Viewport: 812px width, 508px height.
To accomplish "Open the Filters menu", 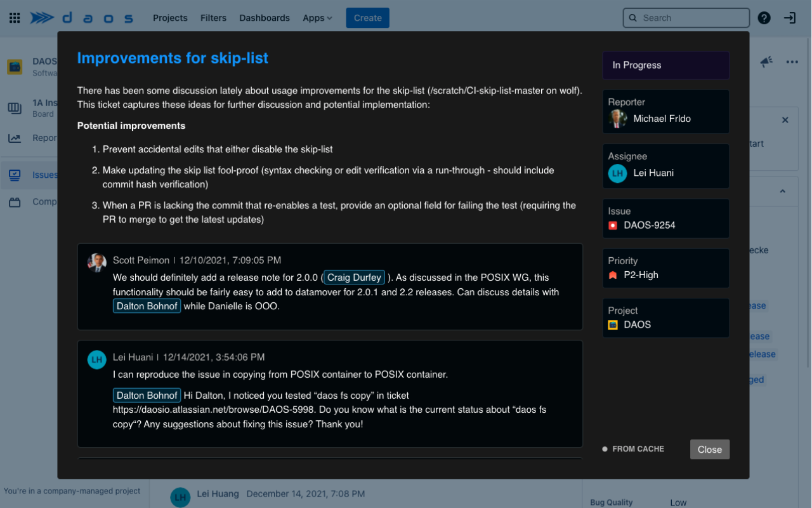I will [213, 18].
